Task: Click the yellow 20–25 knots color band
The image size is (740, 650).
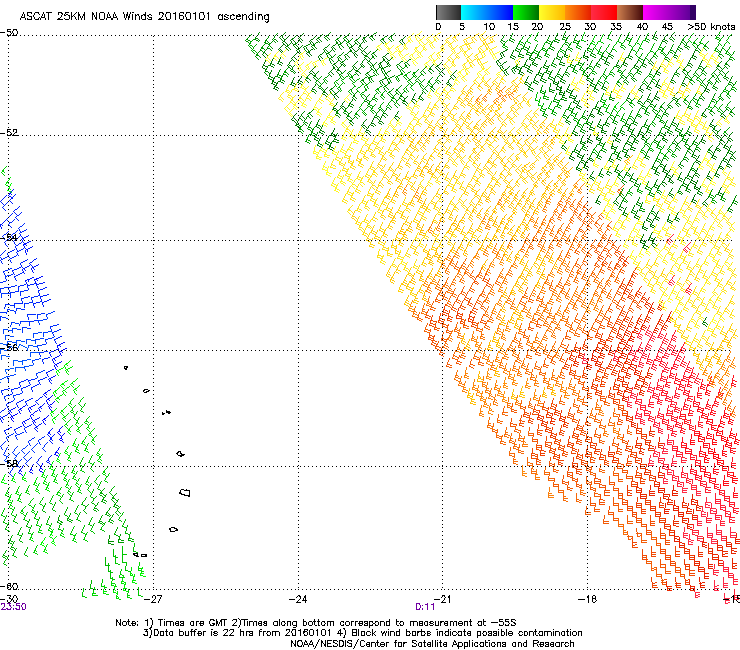Action: pos(552,12)
